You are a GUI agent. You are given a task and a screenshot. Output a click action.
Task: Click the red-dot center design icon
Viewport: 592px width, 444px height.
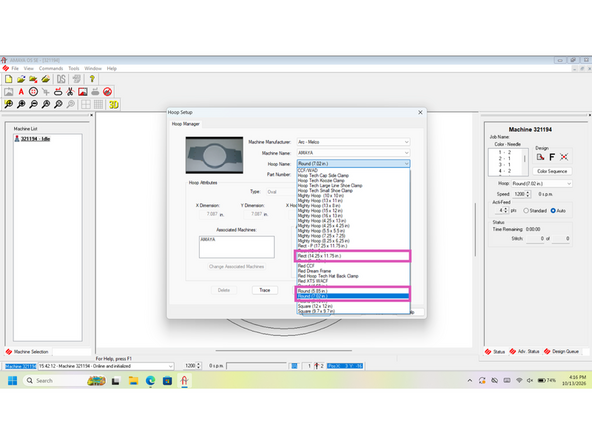tap(564, 157)
